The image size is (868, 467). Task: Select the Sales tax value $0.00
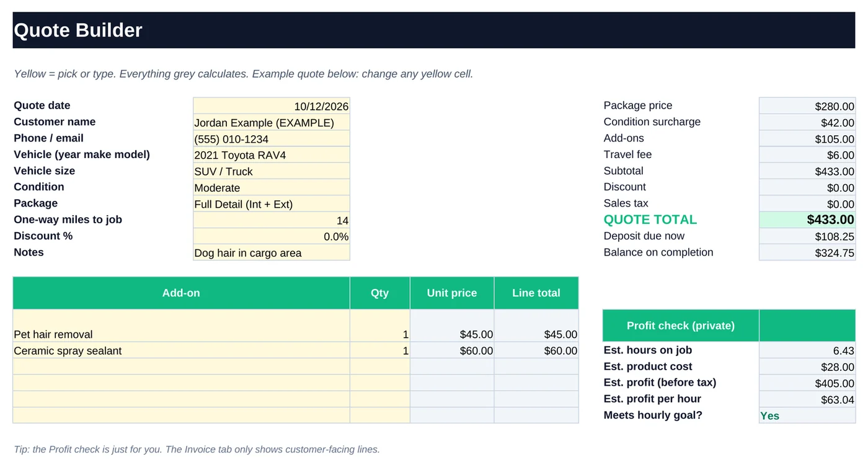click(x=807, y=203)
